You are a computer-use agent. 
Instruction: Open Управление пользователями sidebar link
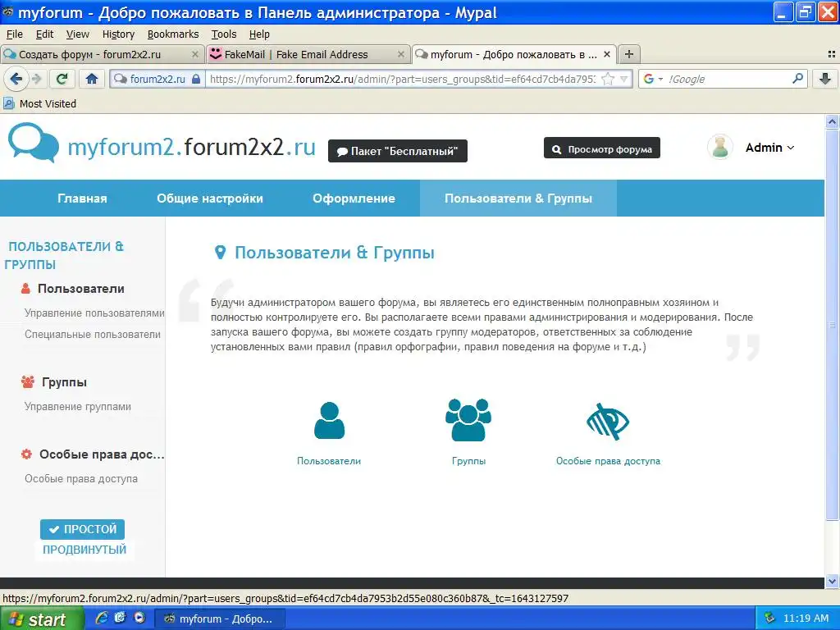click(94, 313)
